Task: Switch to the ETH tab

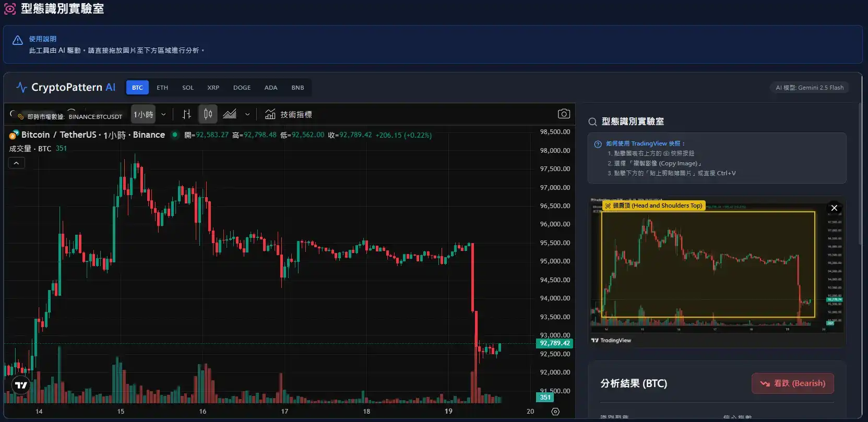Action: click(x=162, y=88)
